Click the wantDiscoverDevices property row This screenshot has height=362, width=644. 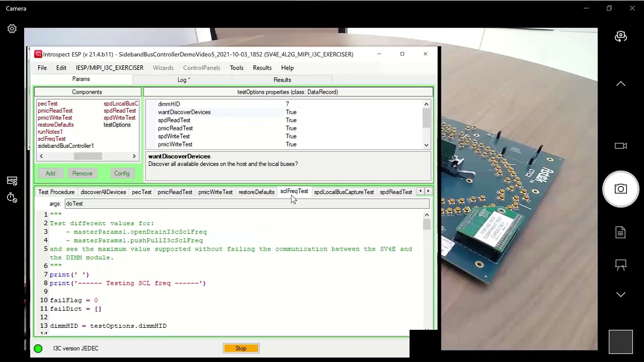coord(284,112)
